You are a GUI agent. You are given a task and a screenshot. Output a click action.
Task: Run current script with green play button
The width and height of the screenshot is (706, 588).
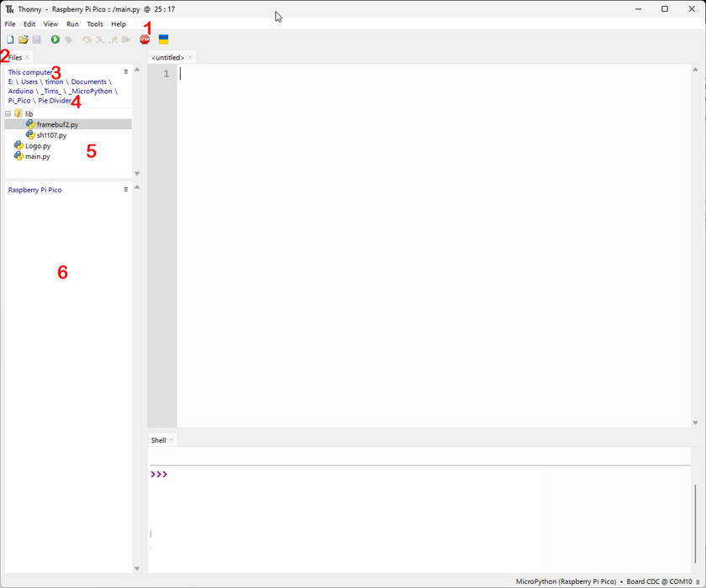[x=55, y=39]
